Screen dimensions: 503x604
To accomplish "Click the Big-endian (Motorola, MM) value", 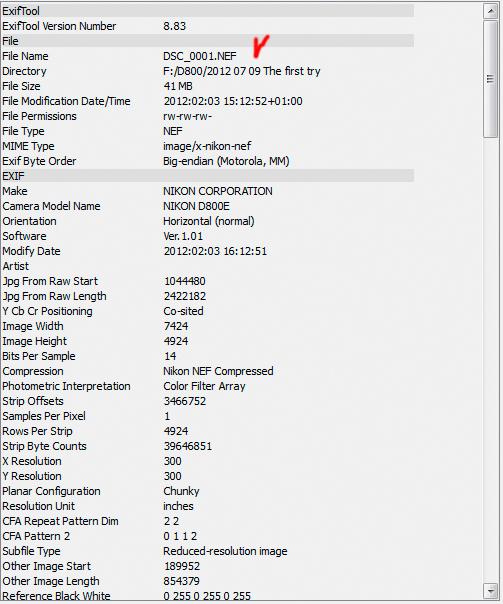I will (x=226, y=161).
